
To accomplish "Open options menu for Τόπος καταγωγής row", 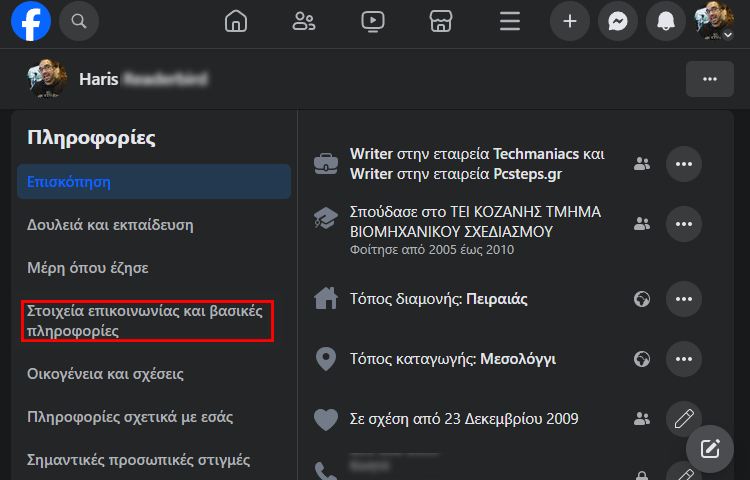I will click(x=684, y=359).
